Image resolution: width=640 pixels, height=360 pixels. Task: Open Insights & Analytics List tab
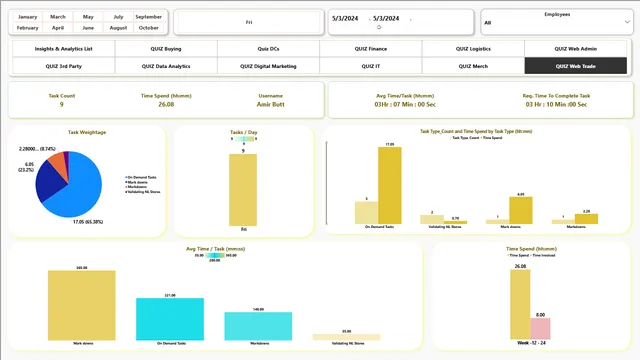(64, 49)
